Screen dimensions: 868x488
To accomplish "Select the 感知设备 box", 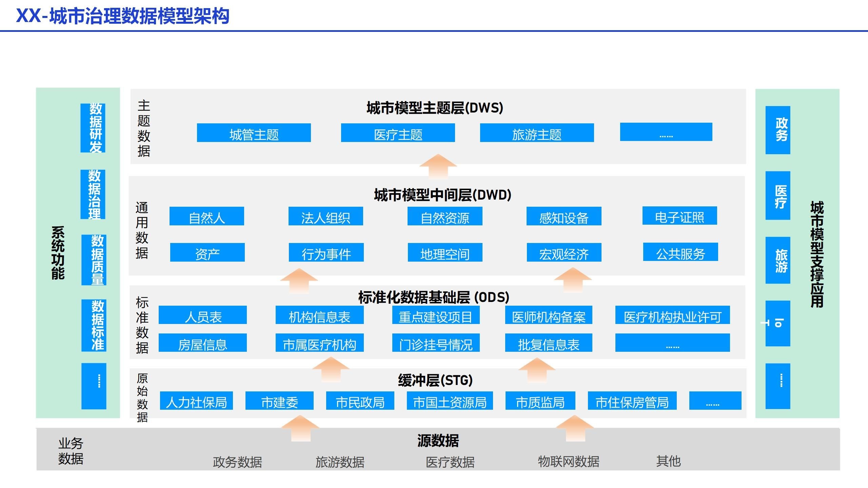I will (564, 216).
